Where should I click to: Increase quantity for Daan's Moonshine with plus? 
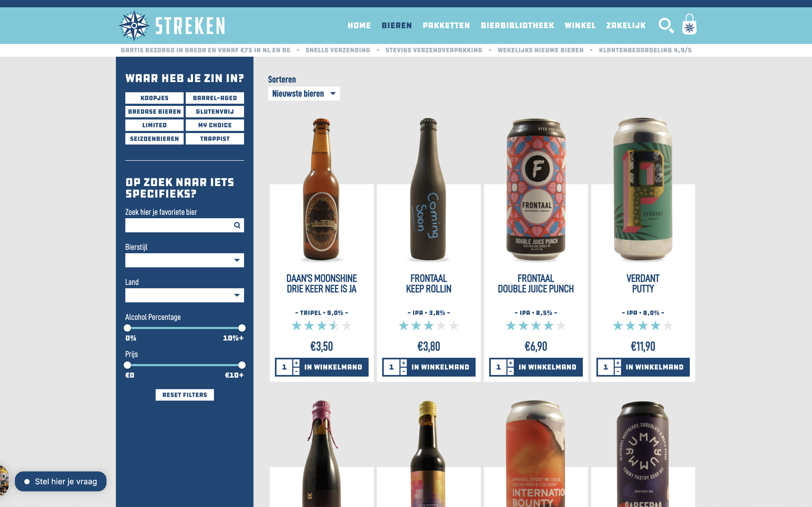296,363
